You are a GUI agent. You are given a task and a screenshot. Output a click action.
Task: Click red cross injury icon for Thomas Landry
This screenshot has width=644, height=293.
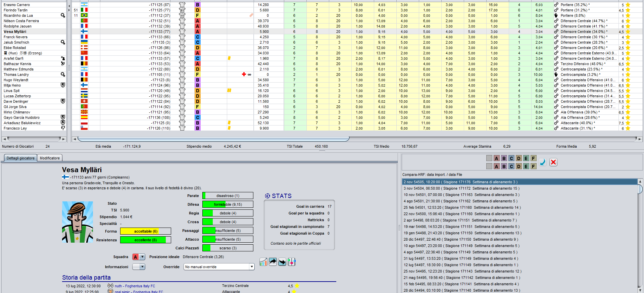click(x=244, y=75)
